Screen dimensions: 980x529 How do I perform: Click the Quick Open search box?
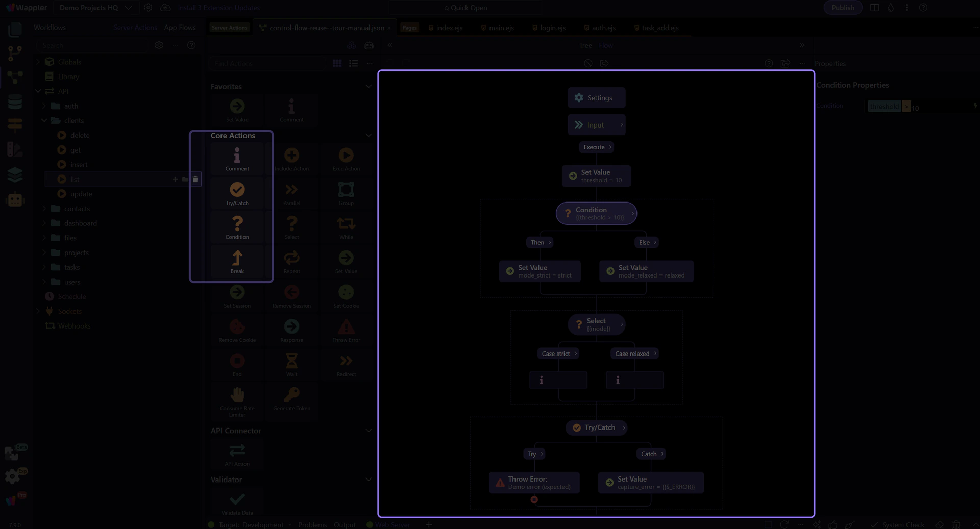coord(465,8)
